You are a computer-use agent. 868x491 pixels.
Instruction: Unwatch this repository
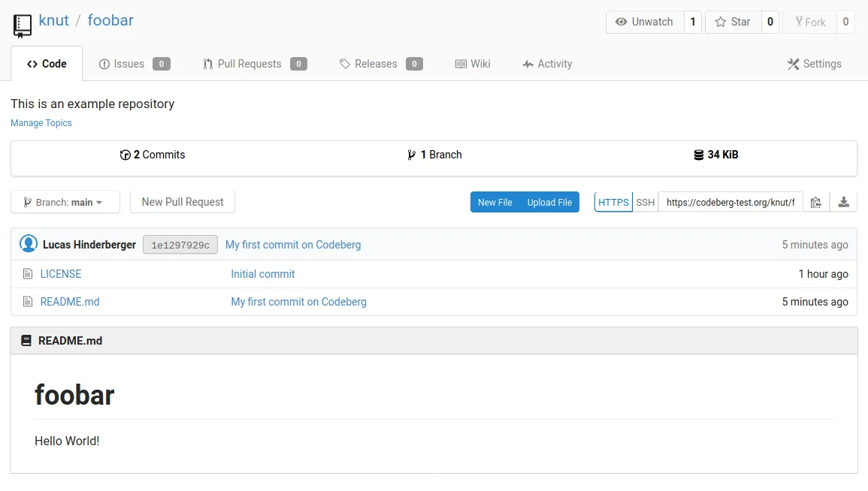(x=644, y=22)
